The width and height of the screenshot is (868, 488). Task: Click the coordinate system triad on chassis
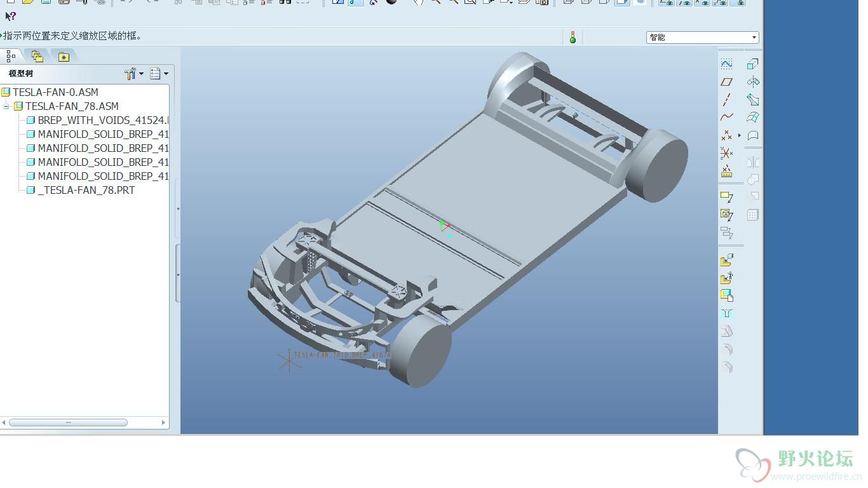(446, 229)
